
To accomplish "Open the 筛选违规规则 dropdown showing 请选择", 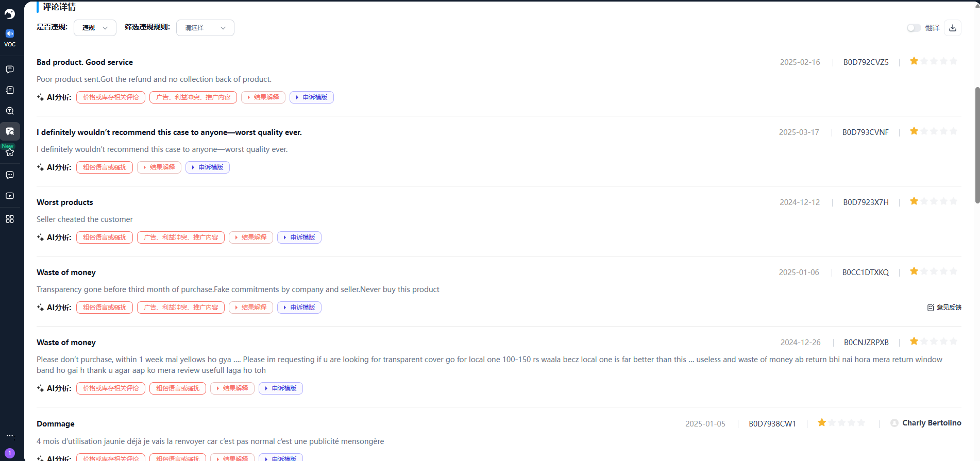I will (x=205, y=28).
